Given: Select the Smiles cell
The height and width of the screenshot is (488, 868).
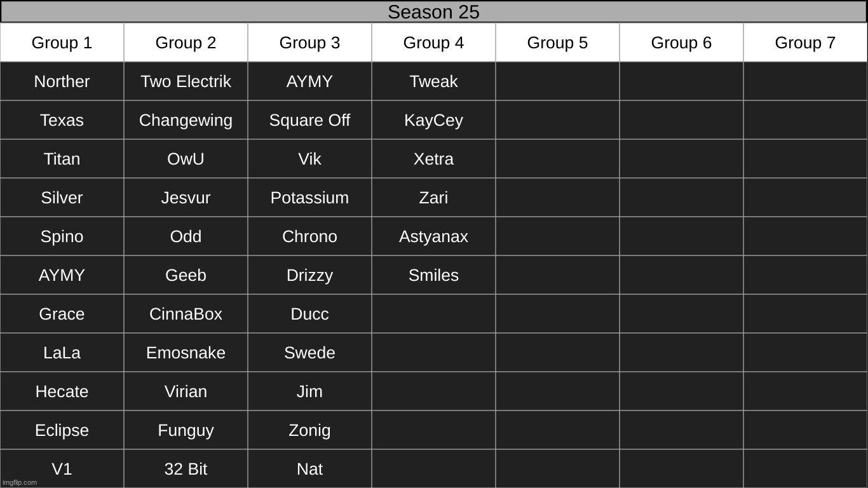Looking at the screenshot, I should pos(433,275).
